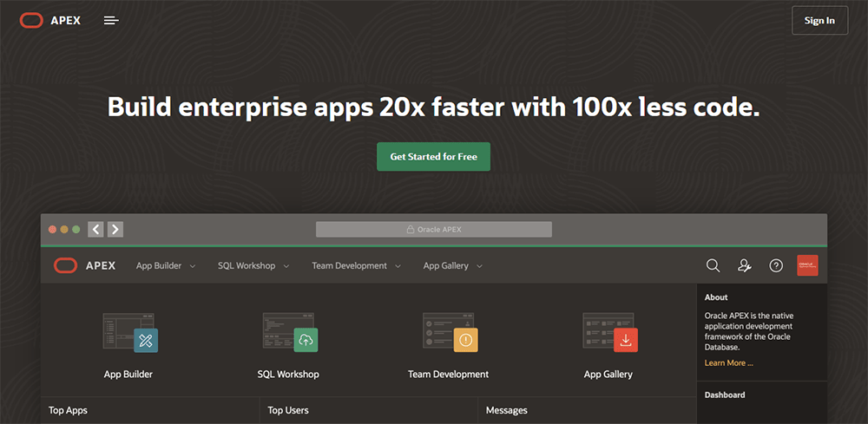Viewport: 868px width, 424px height.
Task: Click the red user avatar tile
Action: 807,265
